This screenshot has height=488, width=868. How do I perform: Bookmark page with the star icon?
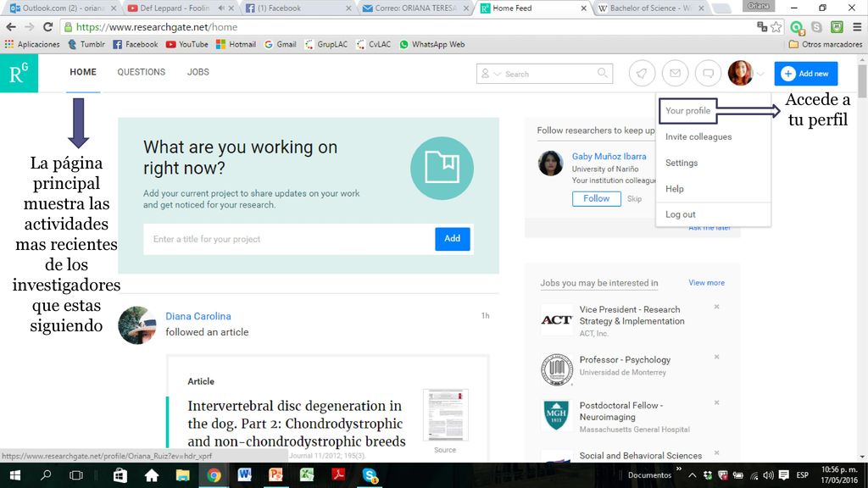point(776,26)
